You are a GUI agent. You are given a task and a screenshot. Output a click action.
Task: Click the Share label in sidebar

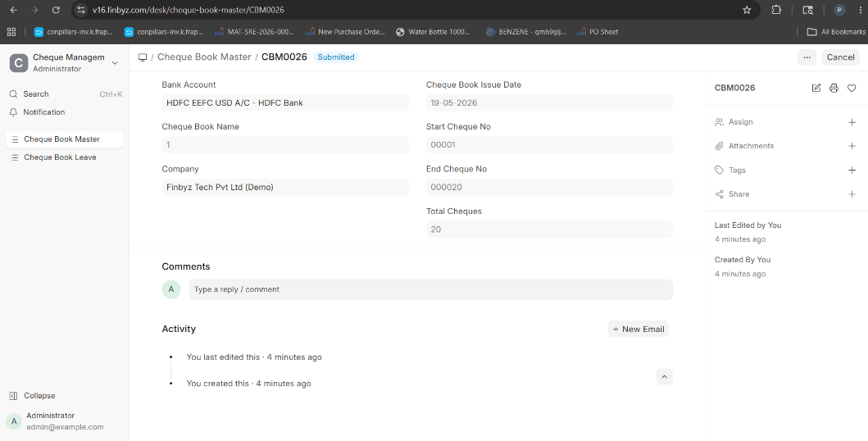coord(739,194)
